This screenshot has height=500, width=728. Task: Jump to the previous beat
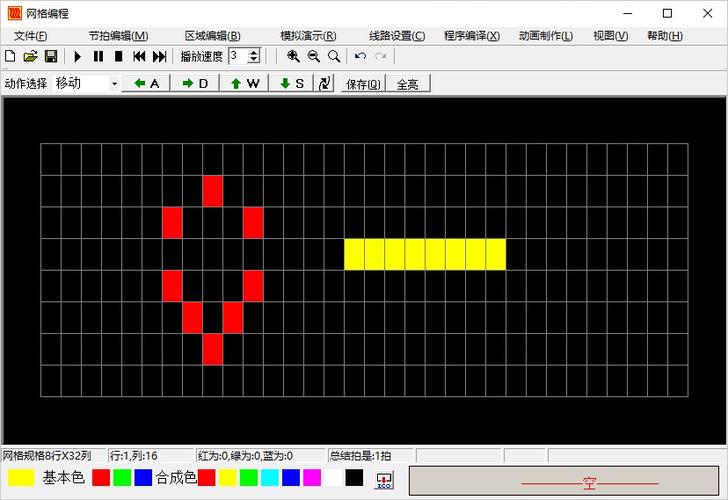tap(139, 57)
